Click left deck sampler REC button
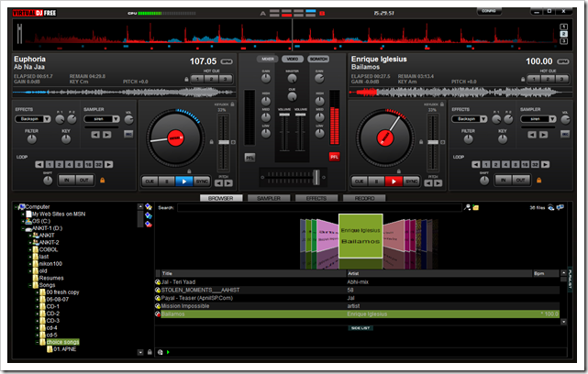 point(128,134)
